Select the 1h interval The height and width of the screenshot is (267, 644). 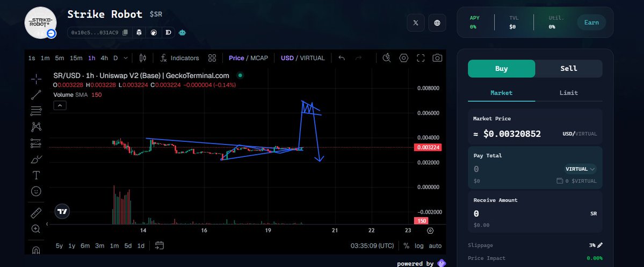(x=92, y=58)
